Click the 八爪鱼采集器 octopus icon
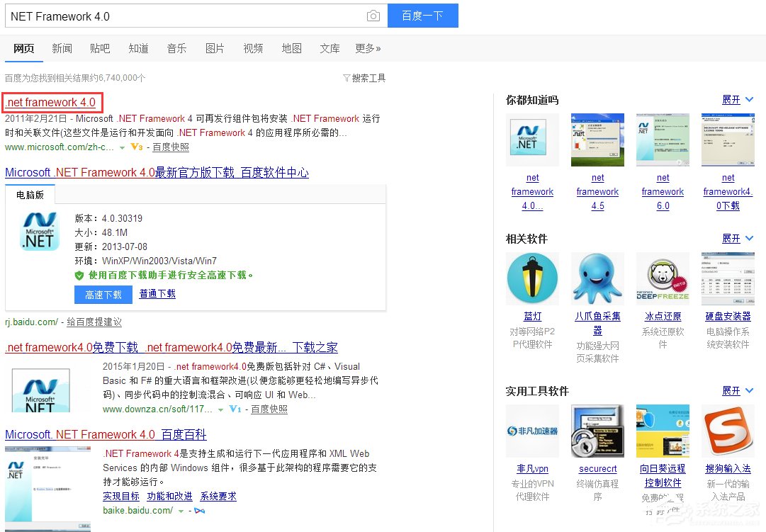 click(597, 278)
